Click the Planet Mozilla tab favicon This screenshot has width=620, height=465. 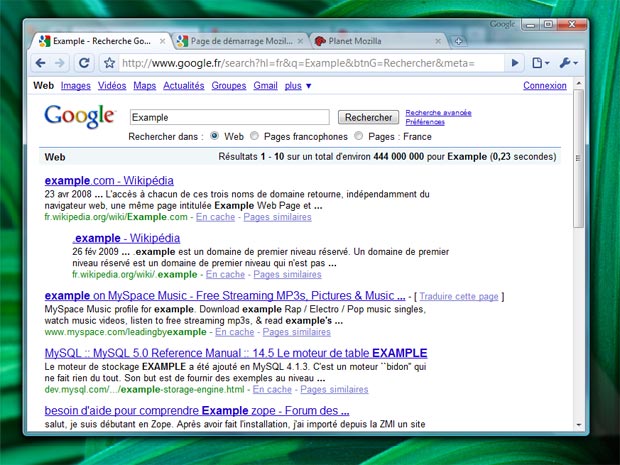point(320,41)
